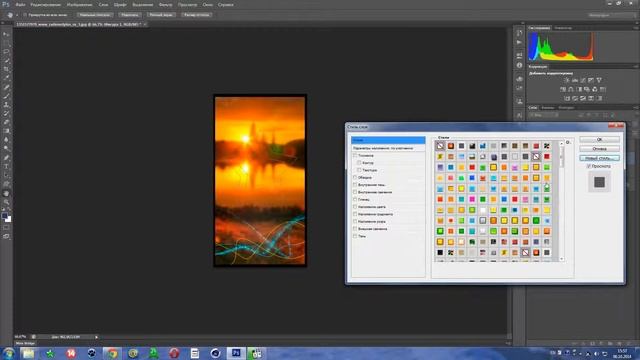Select the Brush tool
Screen dimensions: 640x360
click(6, 96)
